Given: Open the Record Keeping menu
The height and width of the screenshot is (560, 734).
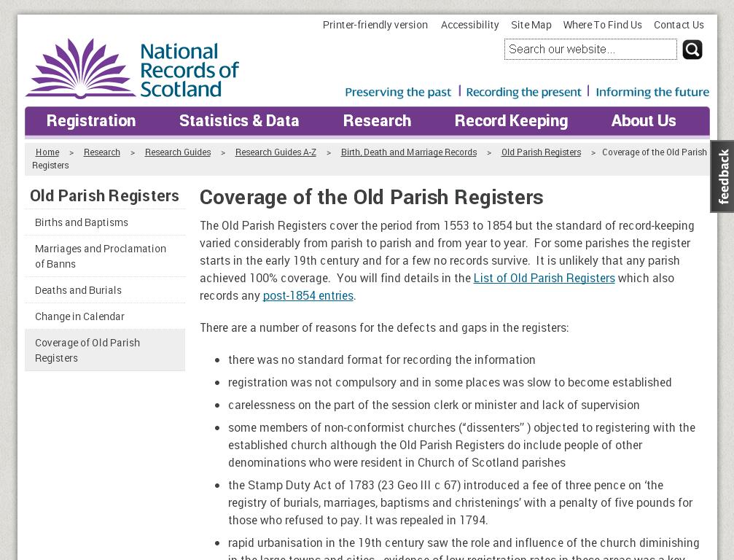Looking at the screenshot, I should [x=511, y=120].
